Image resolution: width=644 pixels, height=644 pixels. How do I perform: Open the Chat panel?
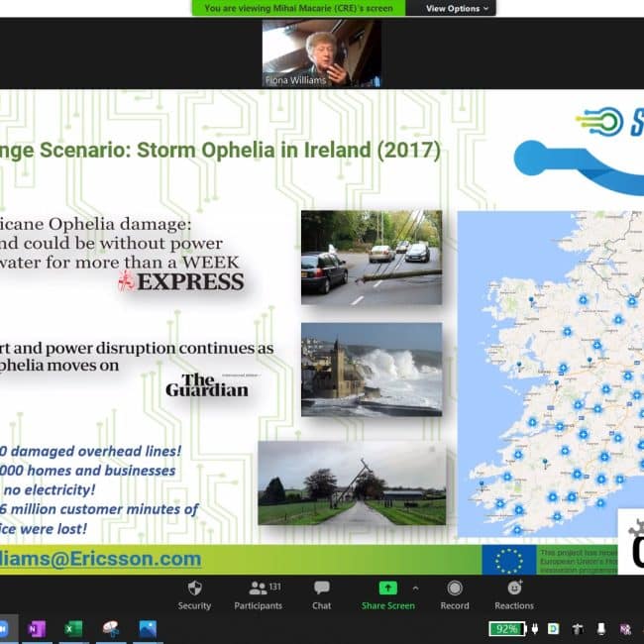point(321,595)
